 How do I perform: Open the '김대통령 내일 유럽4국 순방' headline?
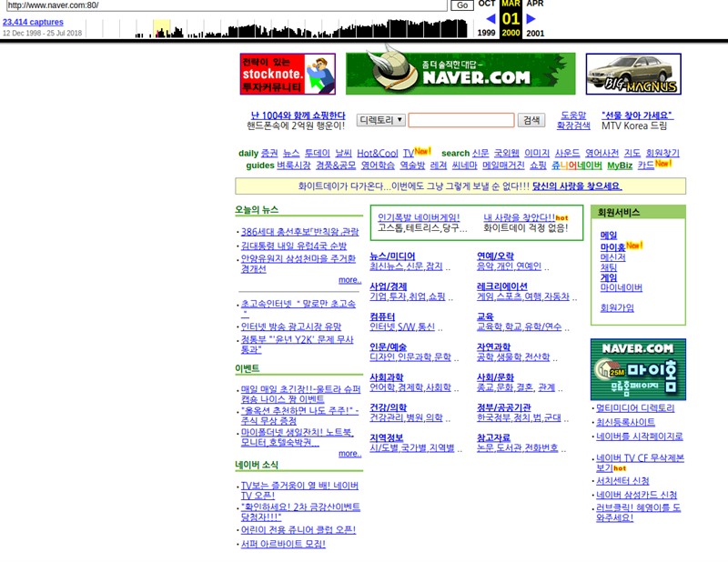294,246
